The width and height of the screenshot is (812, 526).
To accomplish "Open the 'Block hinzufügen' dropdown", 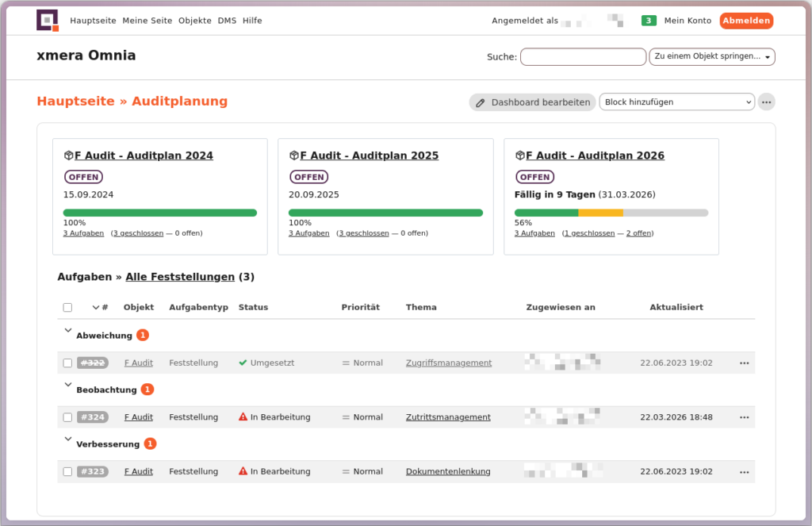I will [676, 102].
